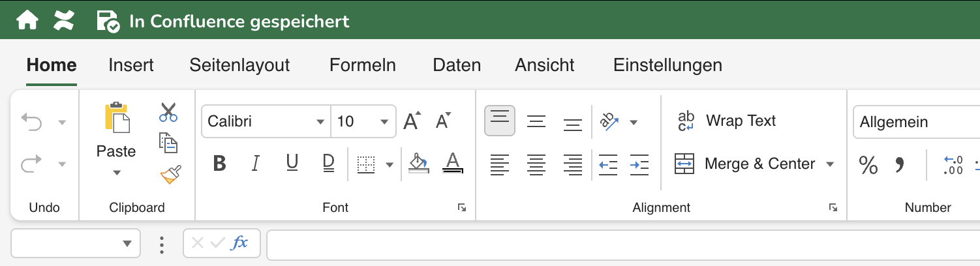
Task: Click the Wrap Text button
Action: coord(726,121)
